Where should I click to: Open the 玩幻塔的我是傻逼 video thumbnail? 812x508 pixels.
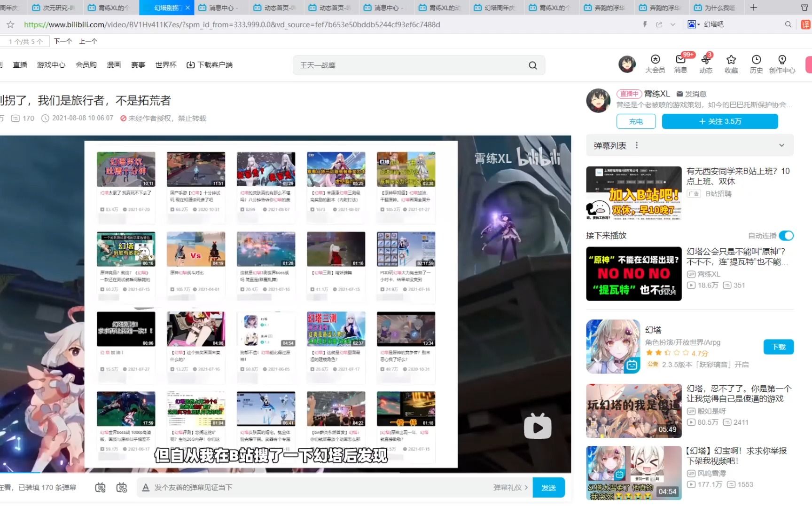coord(634,411)
